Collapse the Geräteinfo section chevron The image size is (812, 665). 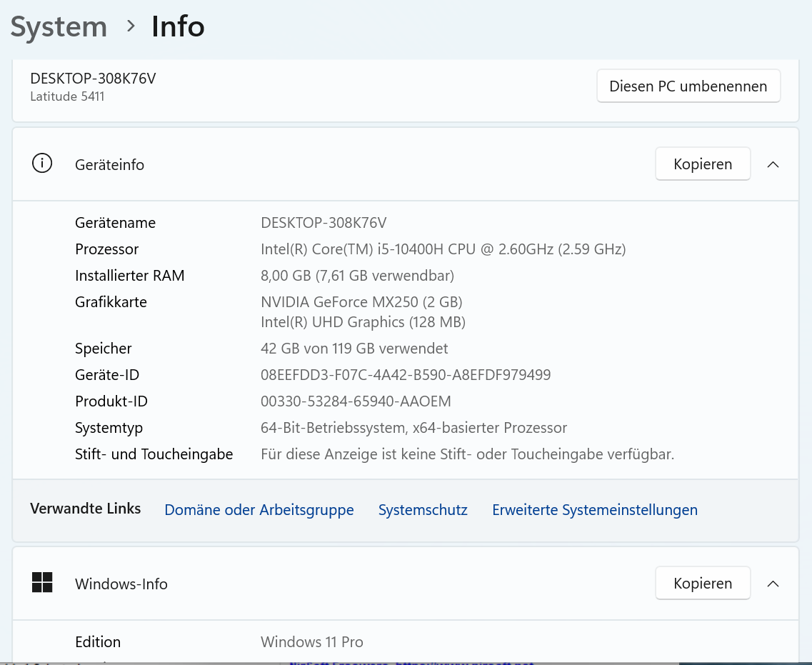[x=773, y=164]
